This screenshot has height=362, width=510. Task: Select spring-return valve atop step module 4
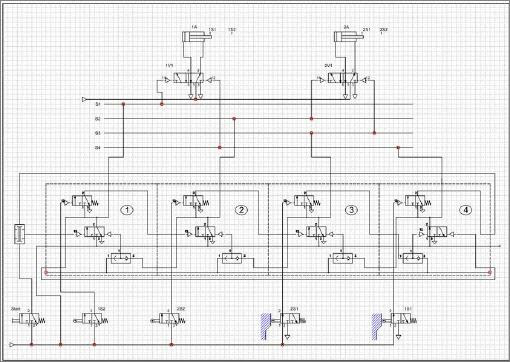[x=417, y=201]
